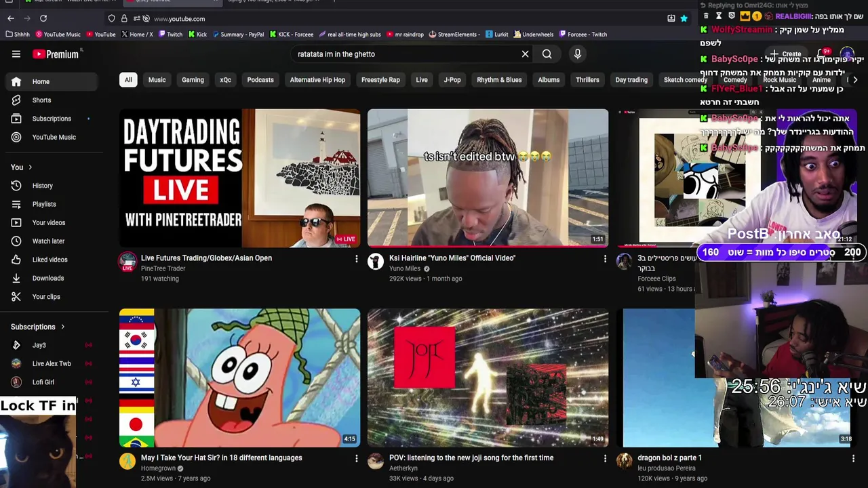Select the Rhythm & Blues chip
Screen dimensions: 868x488
(499, 80)
